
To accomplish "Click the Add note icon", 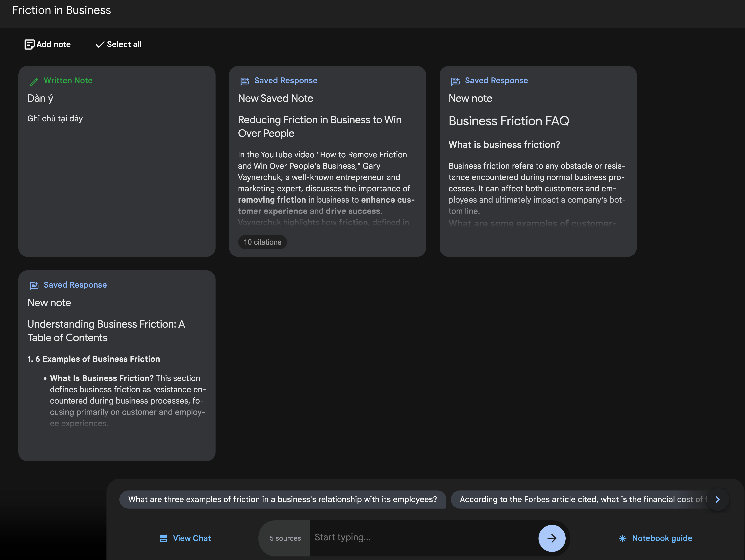I will pos(29,45).
